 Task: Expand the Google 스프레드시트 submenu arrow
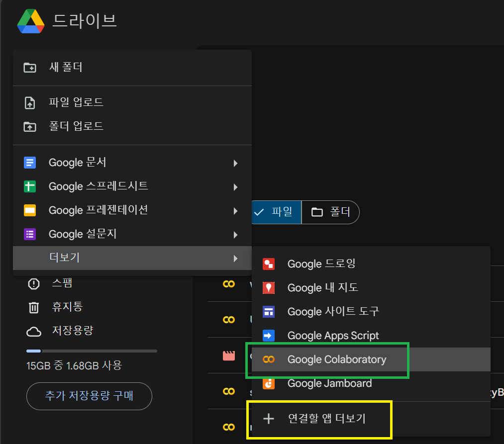[236, 187]
